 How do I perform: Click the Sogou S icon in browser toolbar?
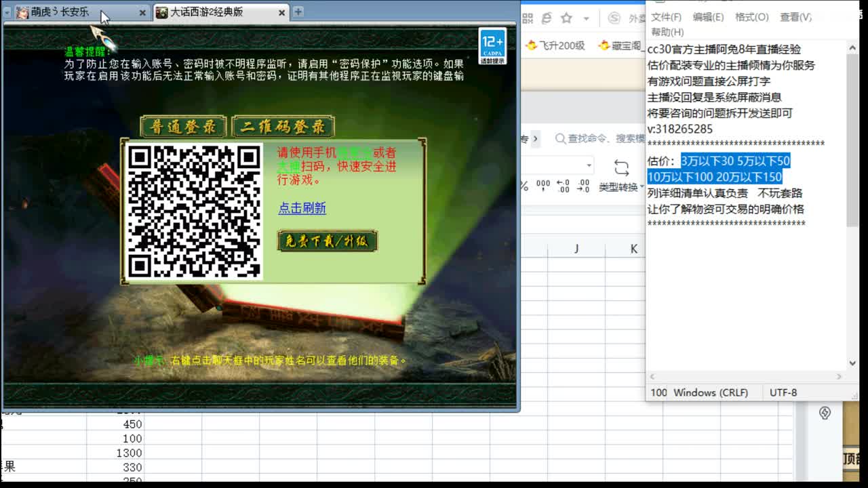click(614, 18)
